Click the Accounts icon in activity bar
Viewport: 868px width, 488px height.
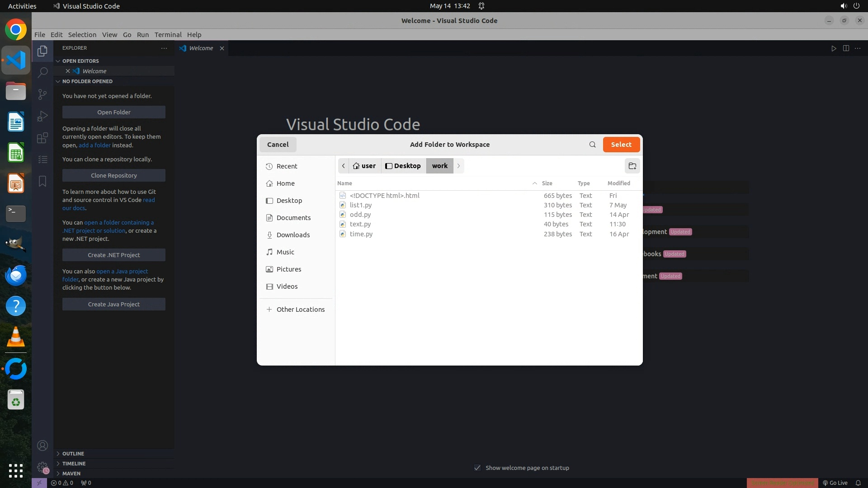click(42, 446)
